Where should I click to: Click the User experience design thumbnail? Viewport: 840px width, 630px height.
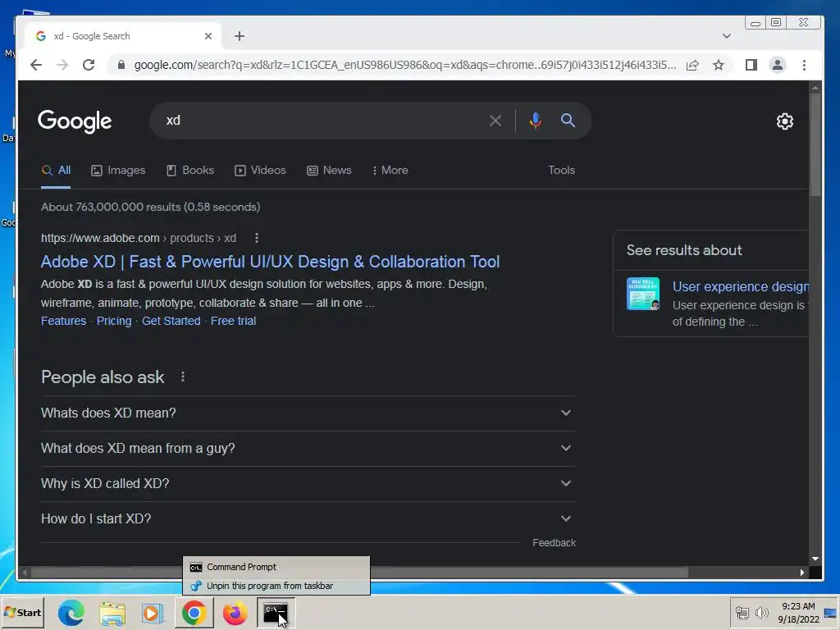(x=643, y=294)
